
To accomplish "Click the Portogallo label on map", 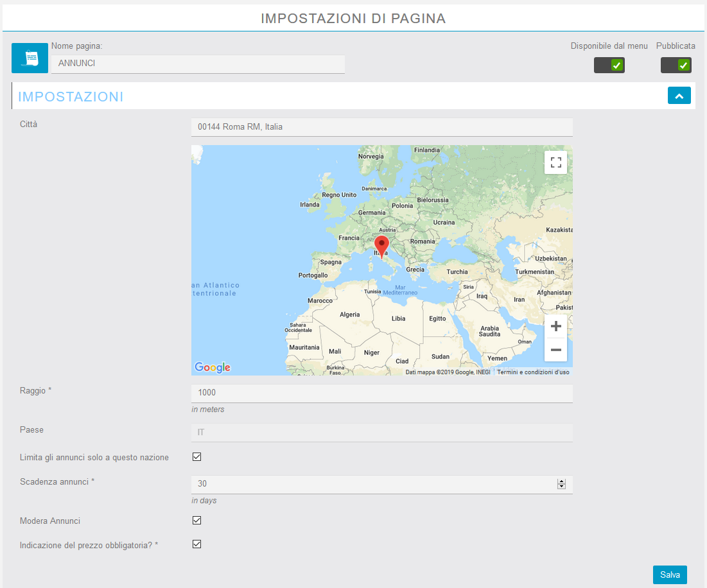I will pyautogui.click(x=313, y=275).
